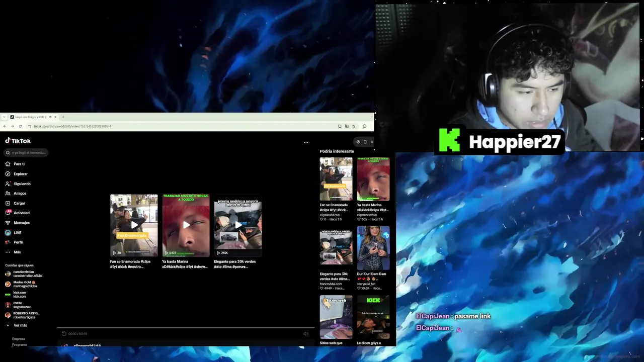The height and width of the screenshot is (362, 644).
Task: Open Mensajes inbox
Action: [x=18, y=223]
